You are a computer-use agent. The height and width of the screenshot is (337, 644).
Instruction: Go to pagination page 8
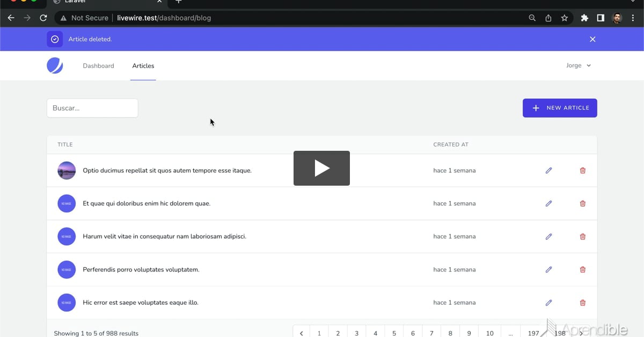coord(450,333)
